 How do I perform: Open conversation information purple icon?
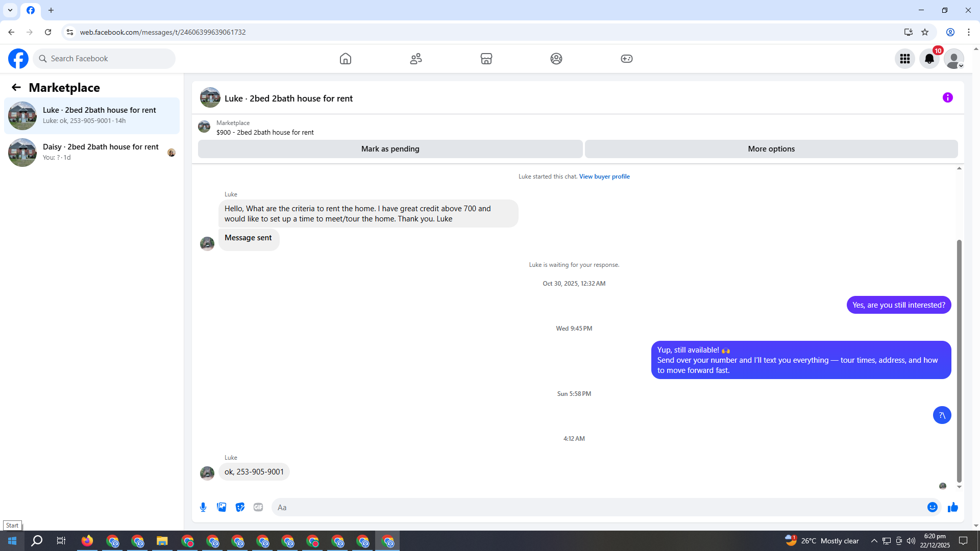(x=947, y=97)
